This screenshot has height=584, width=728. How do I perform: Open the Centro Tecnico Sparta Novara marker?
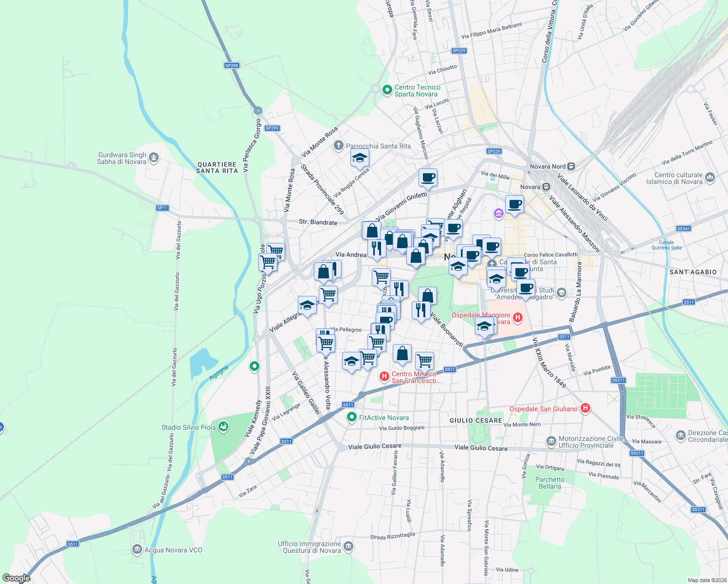[x=387, y=90]
